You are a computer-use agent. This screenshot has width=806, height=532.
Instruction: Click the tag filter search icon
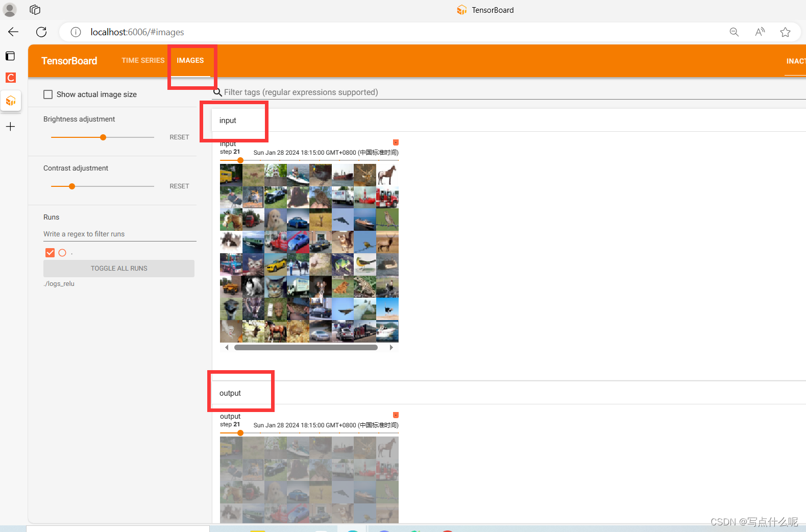[217, 92]
